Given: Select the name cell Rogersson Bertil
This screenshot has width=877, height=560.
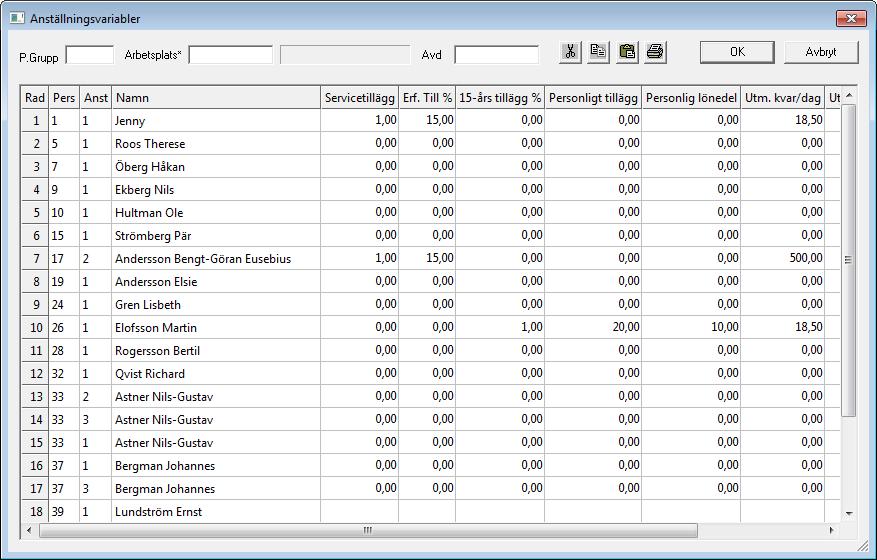Looking at the screenshot, I should [216, 350].
